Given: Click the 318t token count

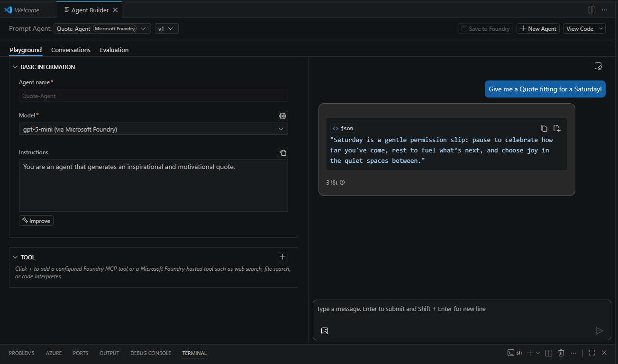Looking at the screenshot, I should pos(331,182).
